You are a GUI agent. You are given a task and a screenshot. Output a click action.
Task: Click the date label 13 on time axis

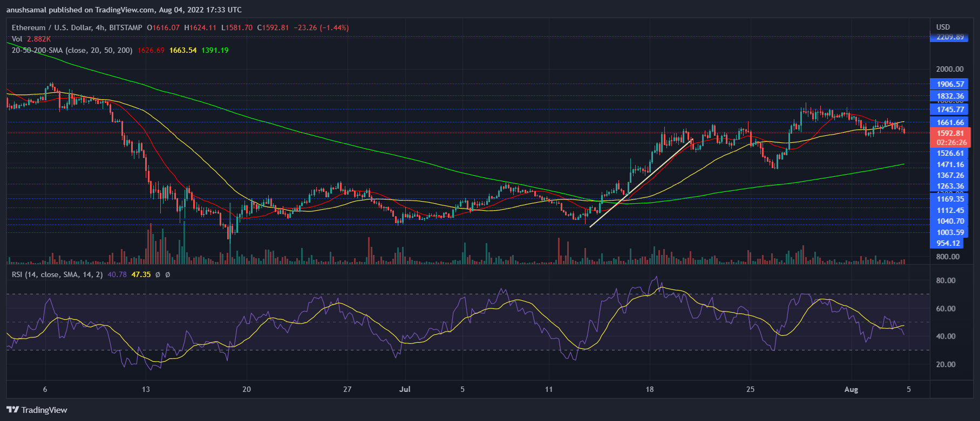[146, 389]
